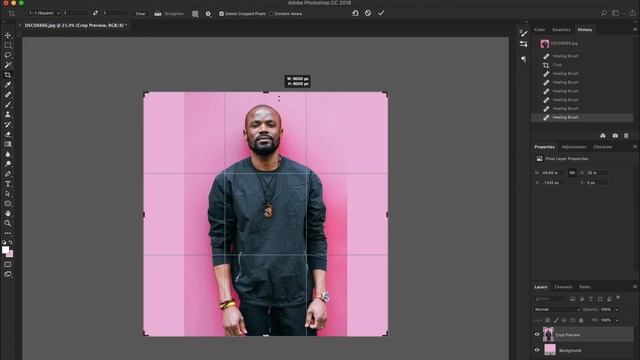Open the Edit Toolbar three-dots menu

[8, 233]
